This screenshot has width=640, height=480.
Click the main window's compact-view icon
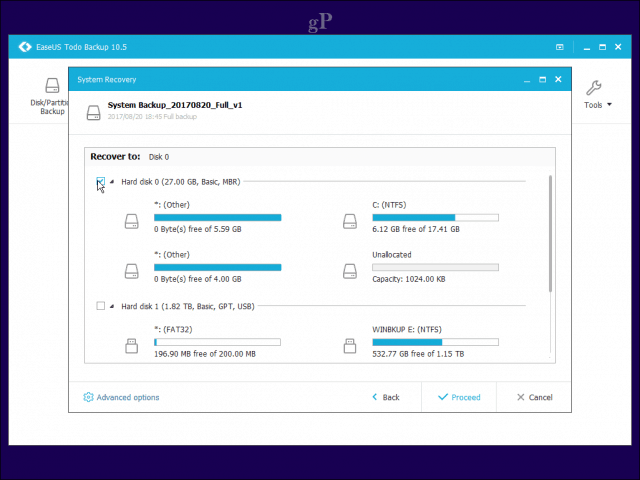tap(560, 47)
